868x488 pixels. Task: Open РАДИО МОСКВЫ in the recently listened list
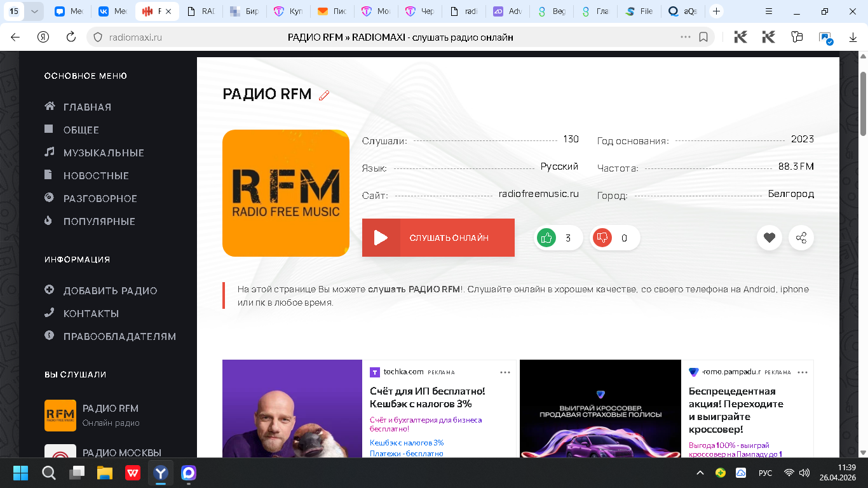(x=122, y=453)
